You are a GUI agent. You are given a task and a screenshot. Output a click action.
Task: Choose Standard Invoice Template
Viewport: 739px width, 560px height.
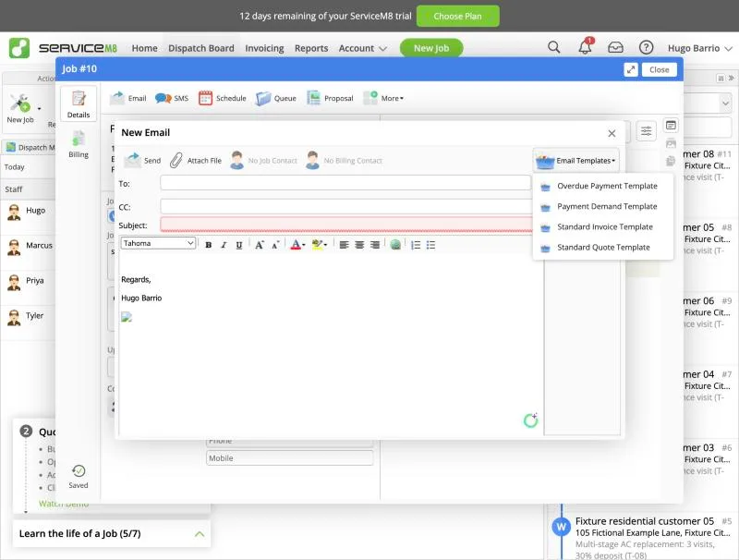[x=603, y=226]
